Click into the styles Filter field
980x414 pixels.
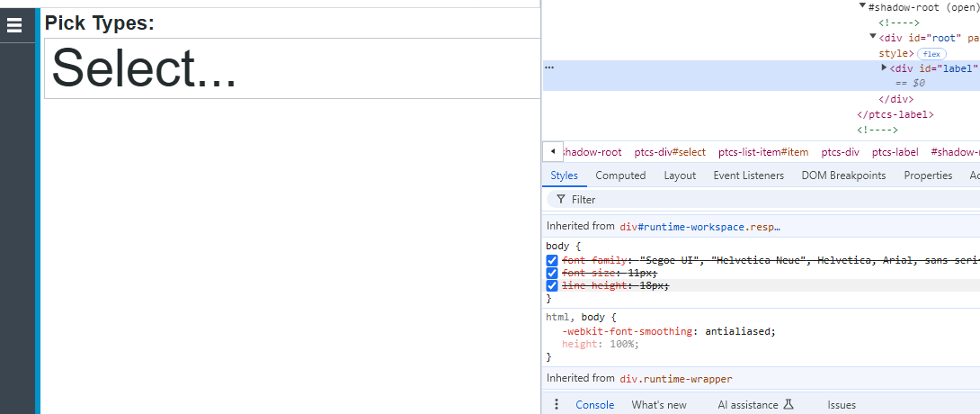click(764, 200)
